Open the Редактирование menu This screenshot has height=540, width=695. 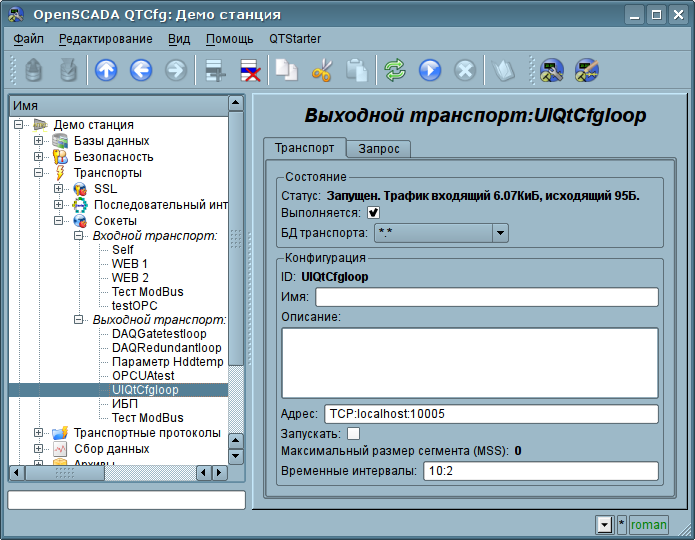point(105,39)
